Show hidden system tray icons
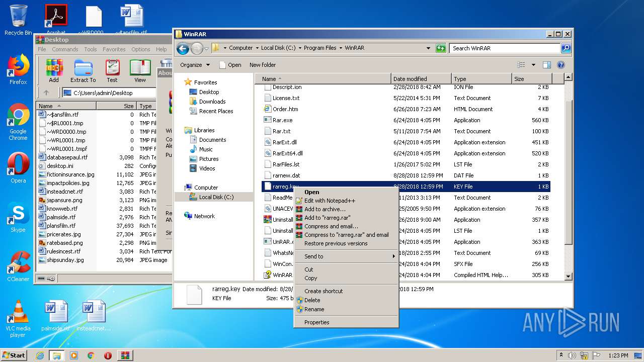This screenshot has height=362, width=644. [561, 355]
